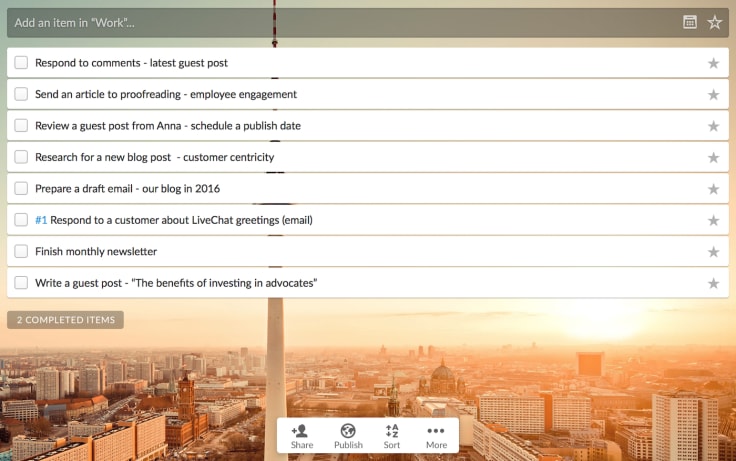The width and height of the screenshot is (736, 461).
Task: Star the LiveChat greetings email task
Action: (713, 220)
